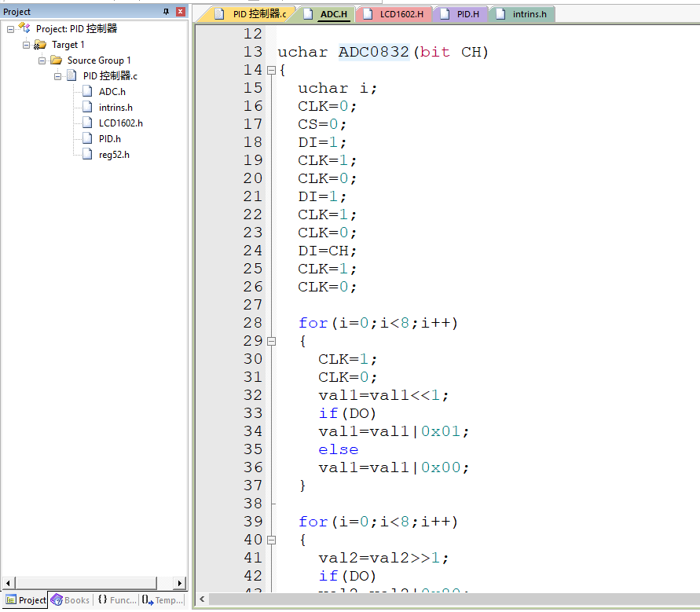Viewport: 700px width, 612px height.
Task: Select ADC.h in the project tree
Action: [x=112, y=91]
